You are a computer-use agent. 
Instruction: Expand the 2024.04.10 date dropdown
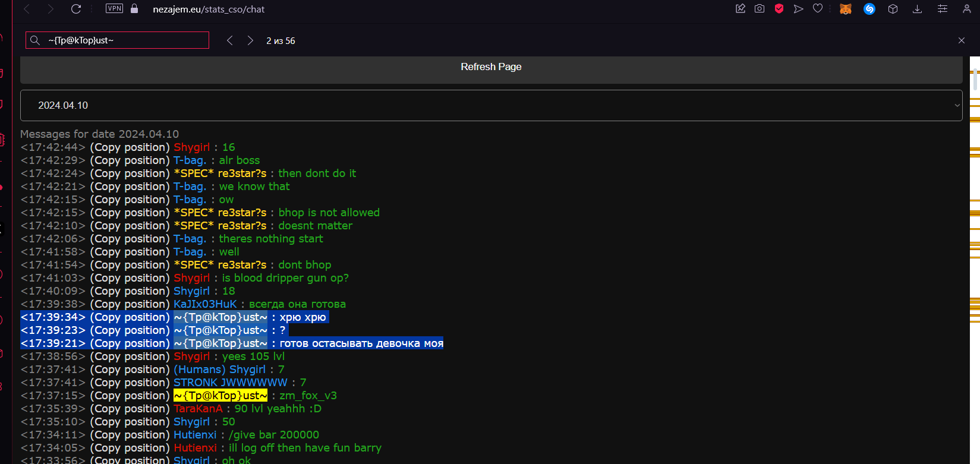tap(491, 105)
